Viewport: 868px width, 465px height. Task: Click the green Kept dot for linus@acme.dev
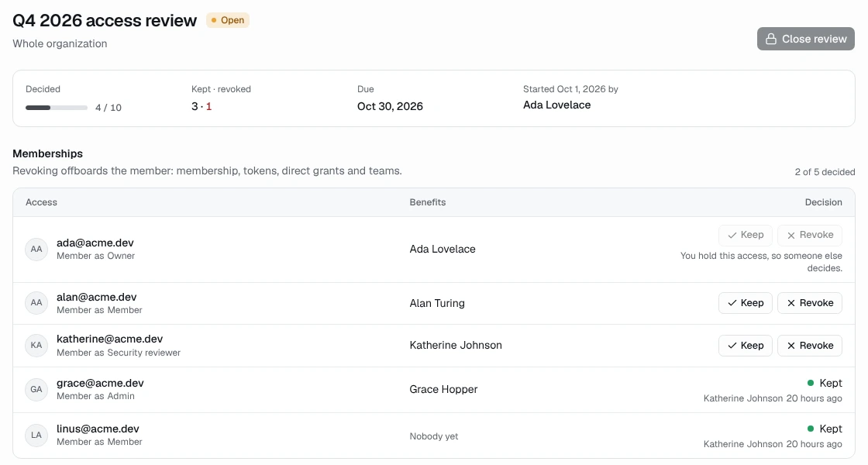coord(811,429)
